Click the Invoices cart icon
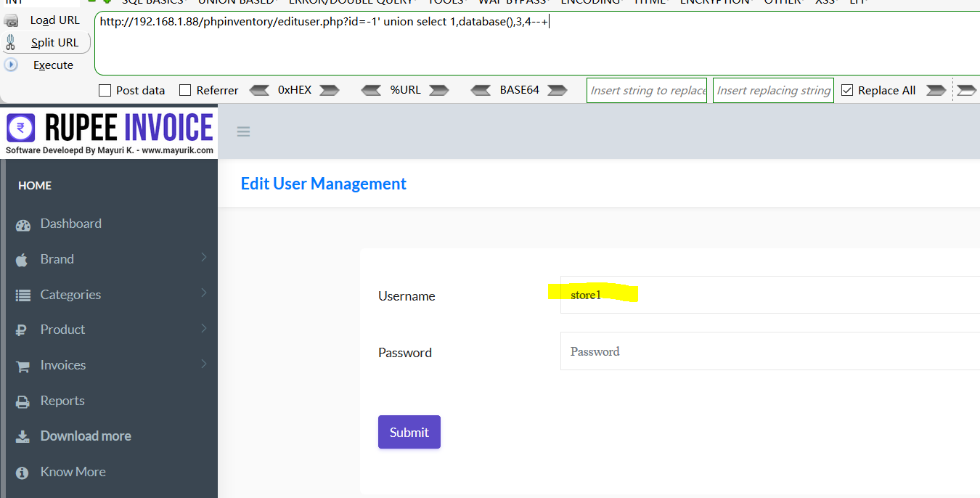Viewport: 980px width, 498px height. [23, 367]
